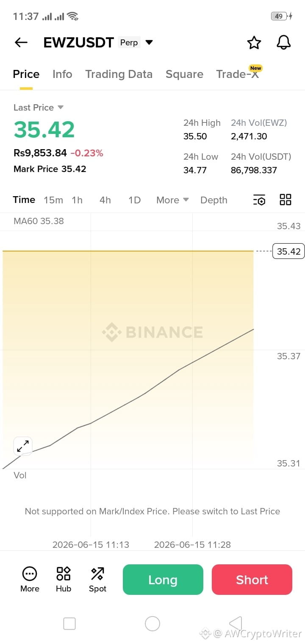Screen dimensions: 305x644
Task: Select the 4h chart interval
Action: [105, 200]
